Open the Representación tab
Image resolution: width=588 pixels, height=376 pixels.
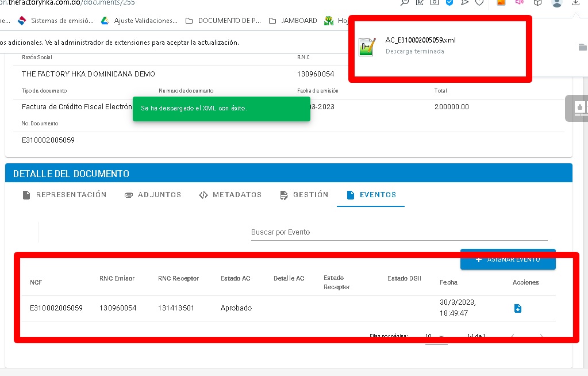click(64, 195)
